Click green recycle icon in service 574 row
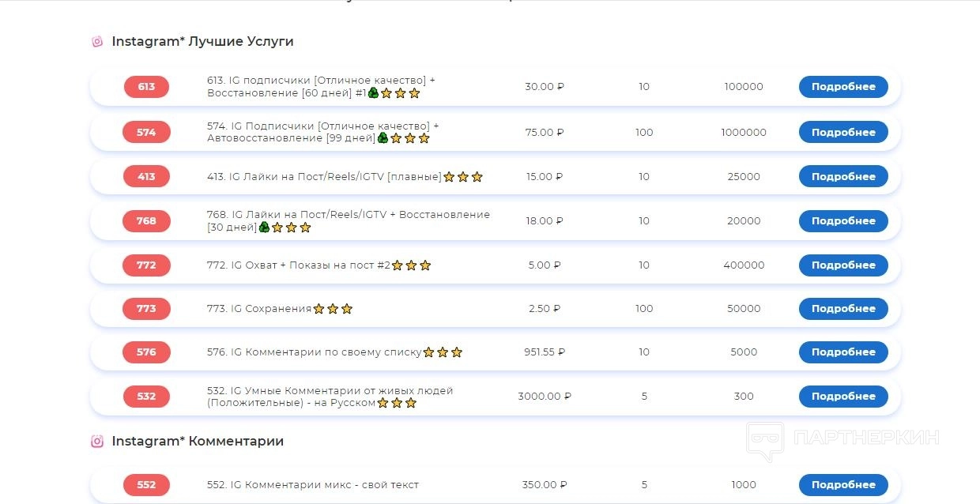This screenshot has width=980, height=504. tap(383, 138)
